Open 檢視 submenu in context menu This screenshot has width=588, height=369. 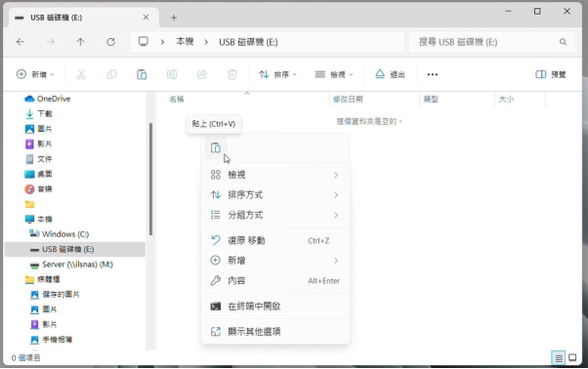[x=275, y=175]
